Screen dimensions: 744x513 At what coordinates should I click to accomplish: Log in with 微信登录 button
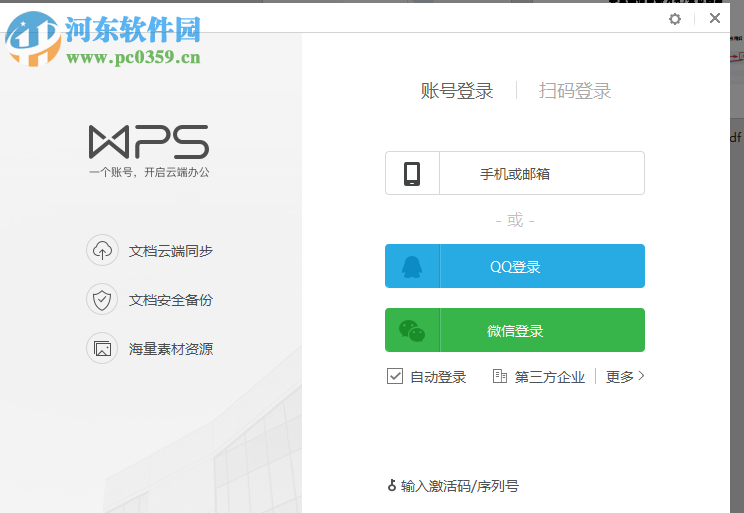click(x=515, y=330)
